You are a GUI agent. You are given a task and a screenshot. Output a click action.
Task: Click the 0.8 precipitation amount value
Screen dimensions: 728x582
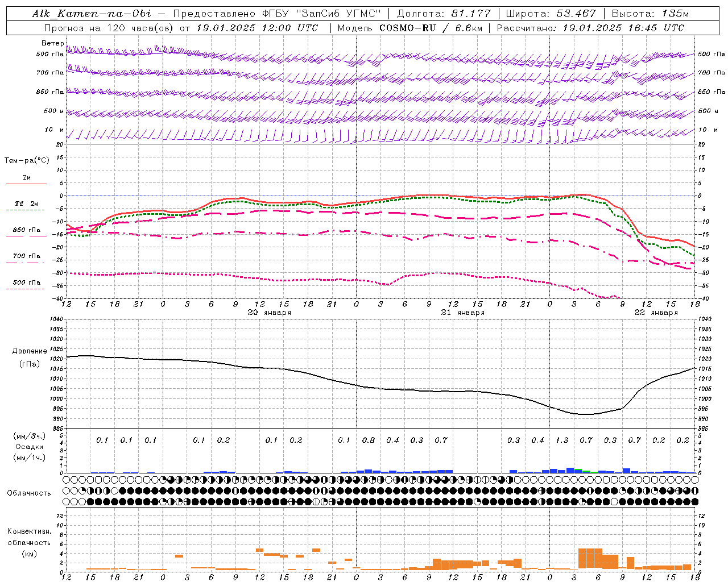pos(369,440)
